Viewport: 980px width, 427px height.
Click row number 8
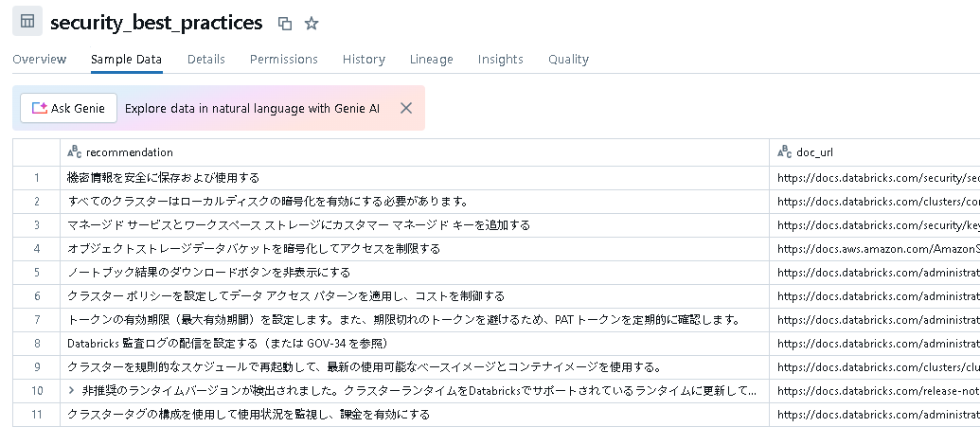[x=37, y=344]
